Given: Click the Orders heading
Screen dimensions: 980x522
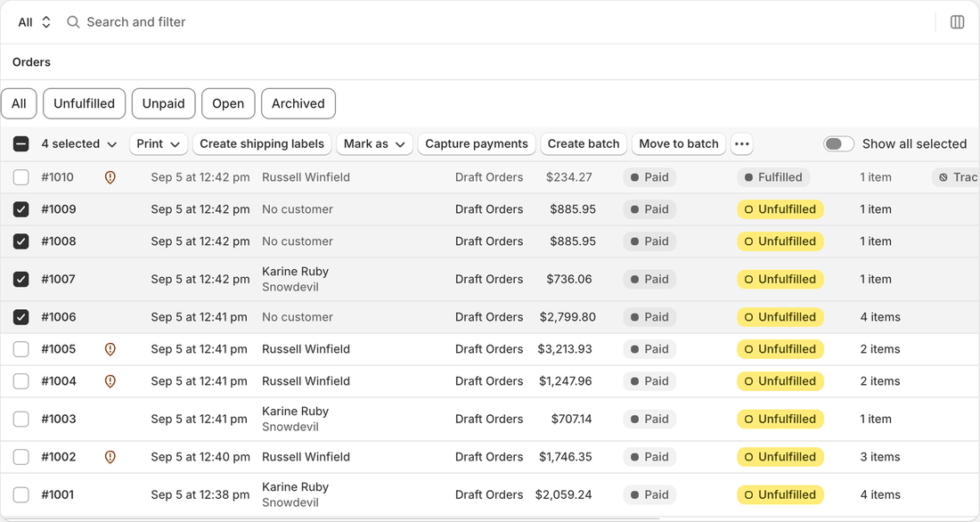Looking at the screenshot, I should [x=31, y=61].
